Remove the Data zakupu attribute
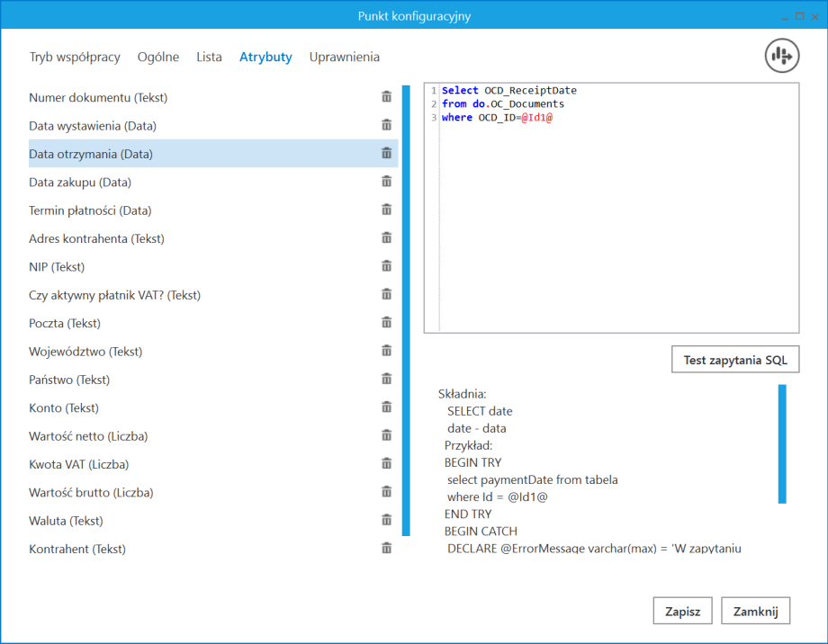This screenshot has height=644, width=828. coord(386,182)
